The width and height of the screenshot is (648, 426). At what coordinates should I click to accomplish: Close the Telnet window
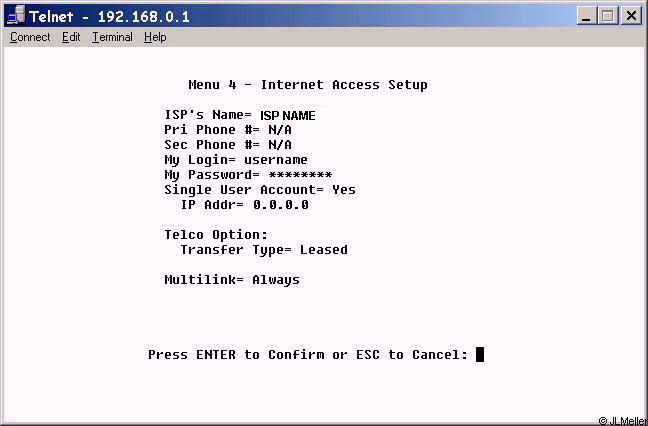pyautogui.click(x=631, y=16)
